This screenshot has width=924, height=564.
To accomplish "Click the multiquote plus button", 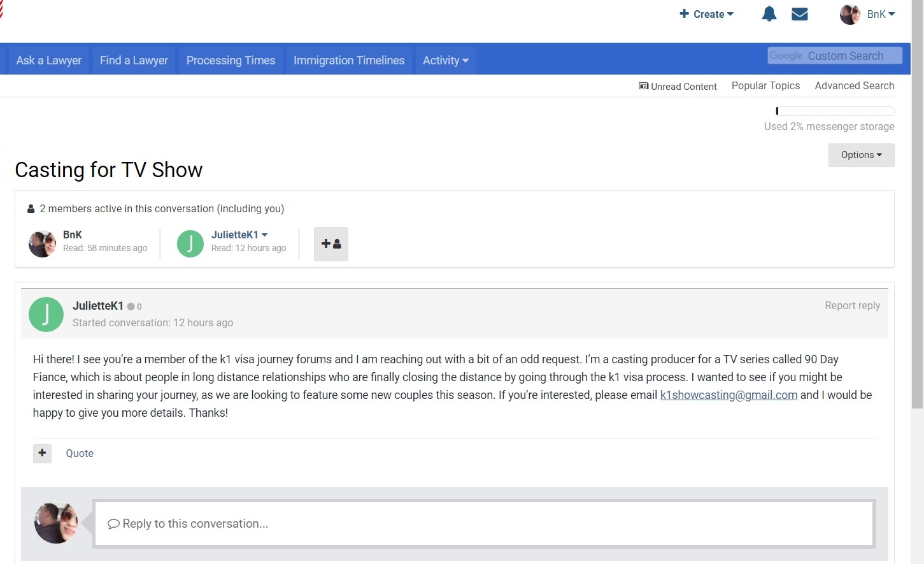I will (x=42, y=453).
